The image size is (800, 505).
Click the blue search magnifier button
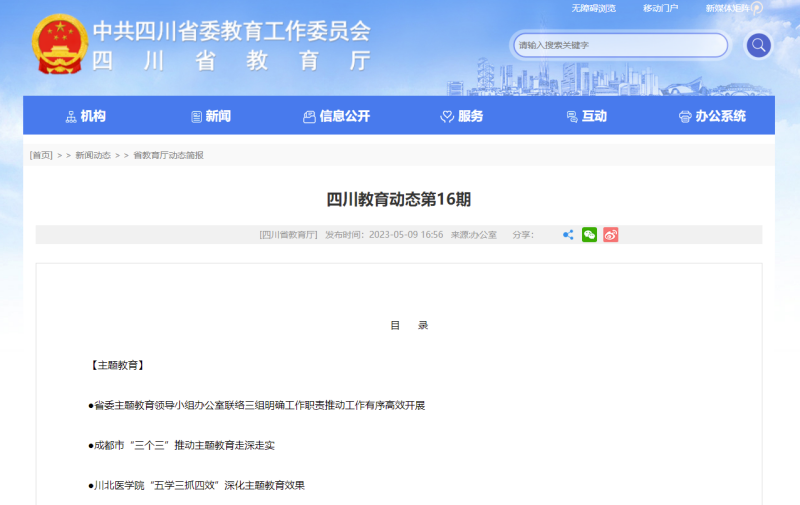[759, 45]
